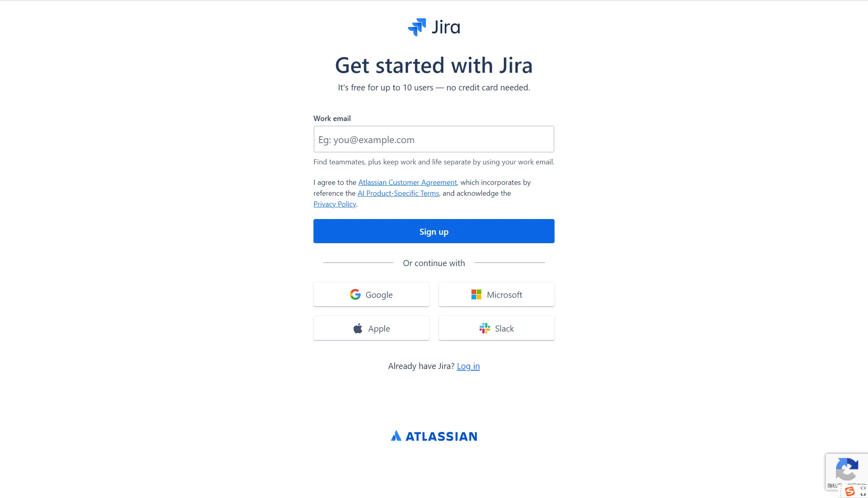
Task: Click the Atlassian logo at the bottom
Action: coord(434,435)
